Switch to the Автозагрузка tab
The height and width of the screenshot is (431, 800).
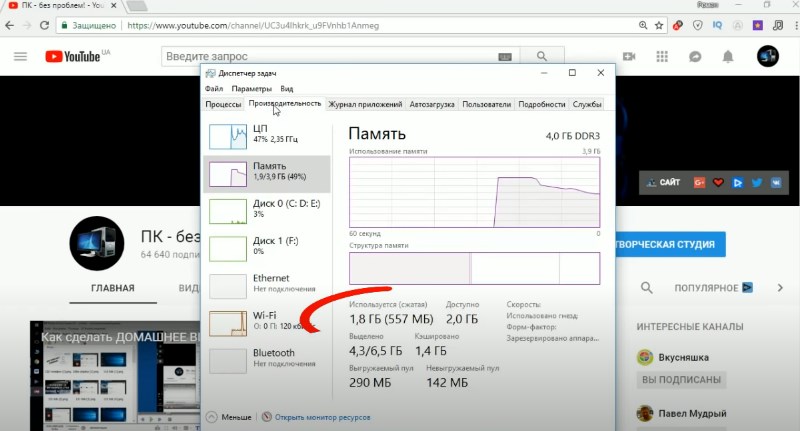(432, 104)
